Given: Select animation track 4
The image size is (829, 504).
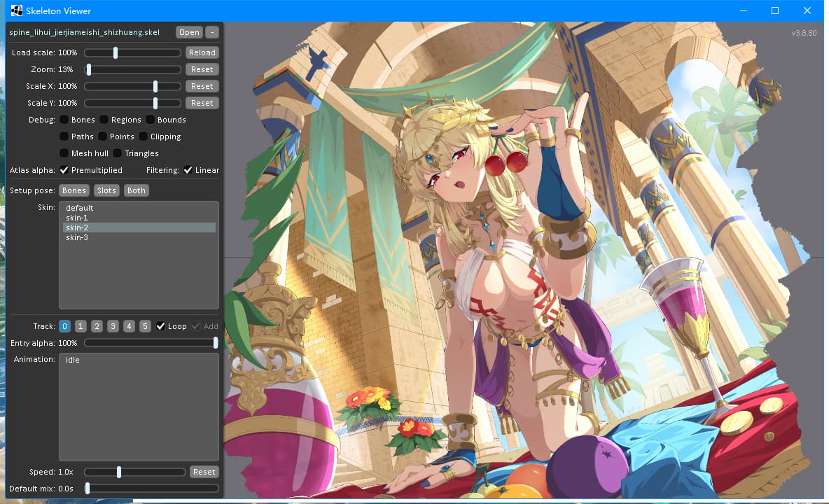Looking at the screenshot, I should click(x=129, y=326).
